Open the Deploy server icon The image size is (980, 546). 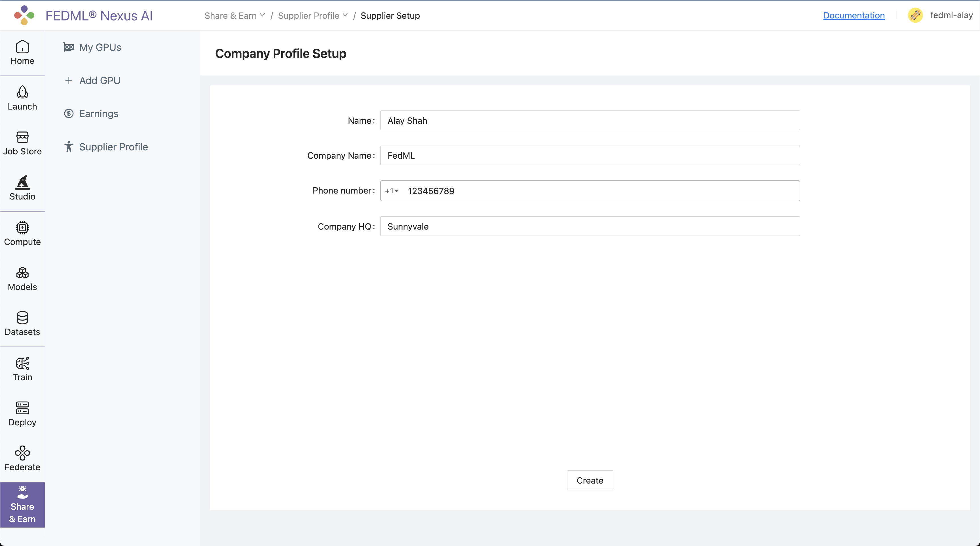point(22,408)
